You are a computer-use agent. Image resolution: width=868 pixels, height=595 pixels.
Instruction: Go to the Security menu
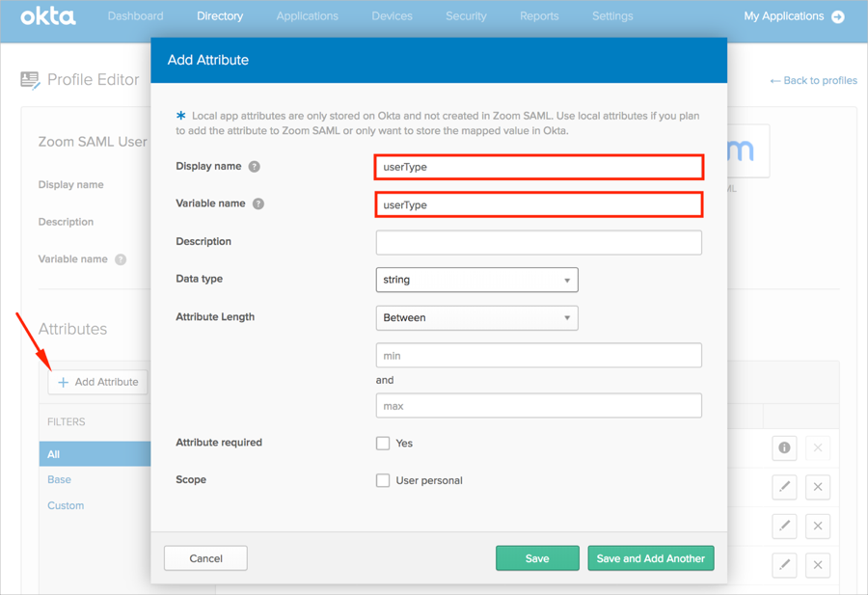point(466,16)
